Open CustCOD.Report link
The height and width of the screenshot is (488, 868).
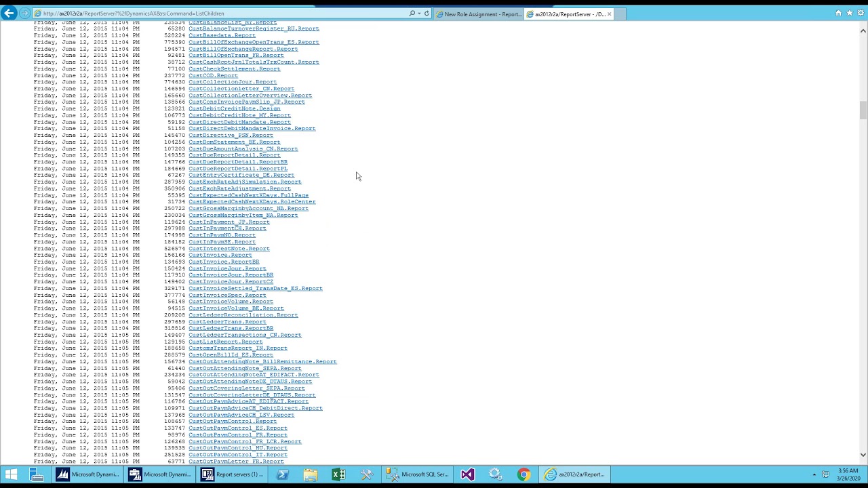point(214,75)
